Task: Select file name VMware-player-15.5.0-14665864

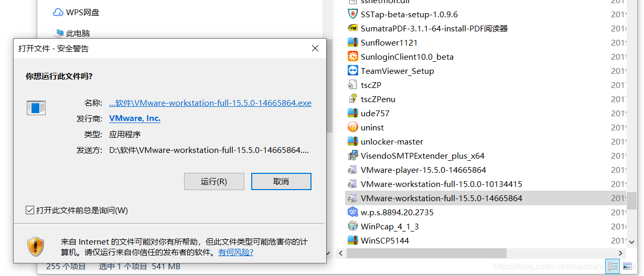Action: [x=423, y=170]
